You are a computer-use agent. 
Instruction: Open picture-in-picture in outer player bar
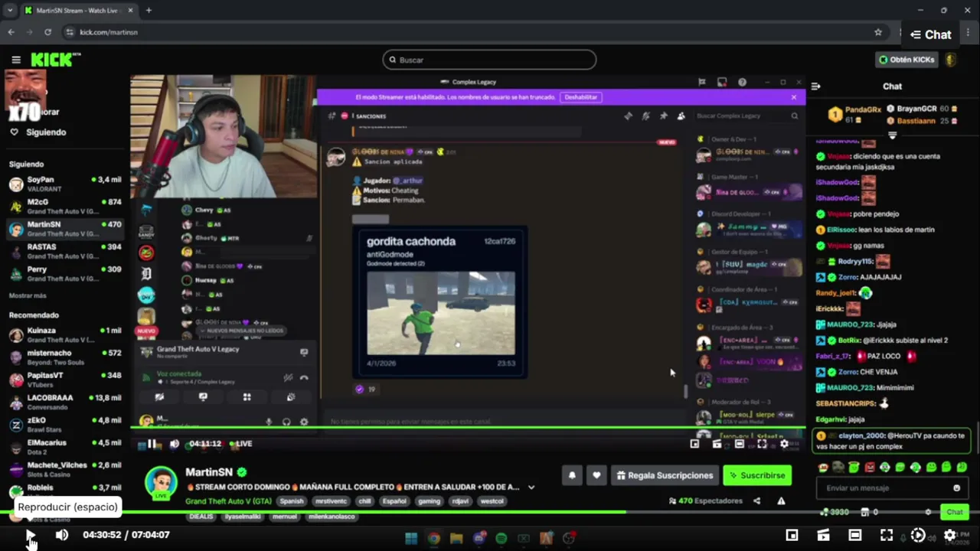tap(792, 535)
